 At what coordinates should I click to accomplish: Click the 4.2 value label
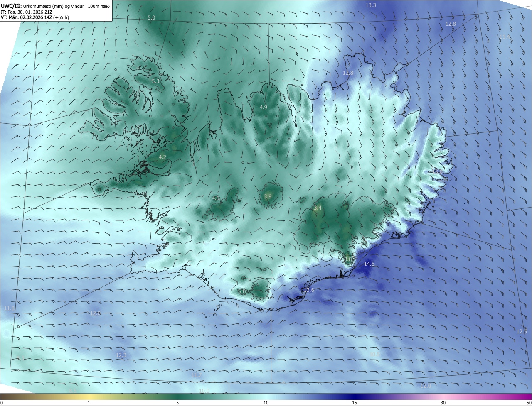coord(162,157)
